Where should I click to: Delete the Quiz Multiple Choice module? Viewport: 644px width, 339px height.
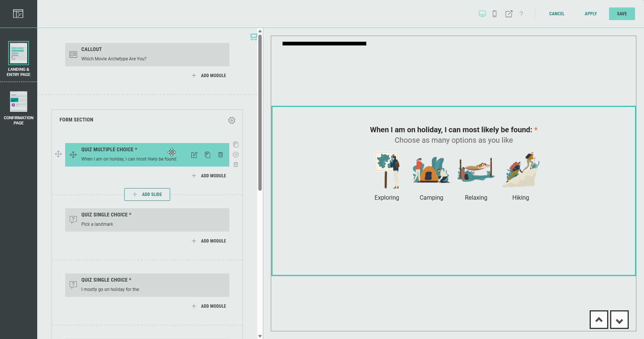[220, 155]
